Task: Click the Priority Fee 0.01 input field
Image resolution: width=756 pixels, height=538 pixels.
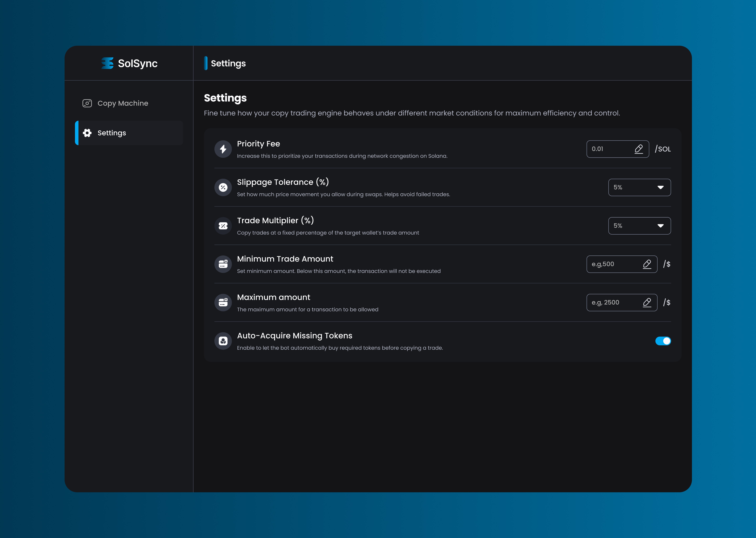Action: pyautogui.click(x=618, y=149)
